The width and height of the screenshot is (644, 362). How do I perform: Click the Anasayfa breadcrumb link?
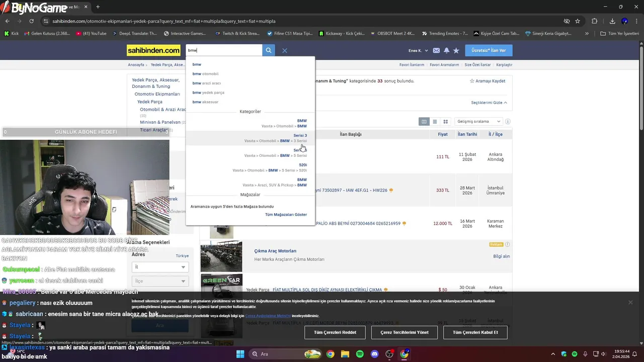(x=136, y=65)
